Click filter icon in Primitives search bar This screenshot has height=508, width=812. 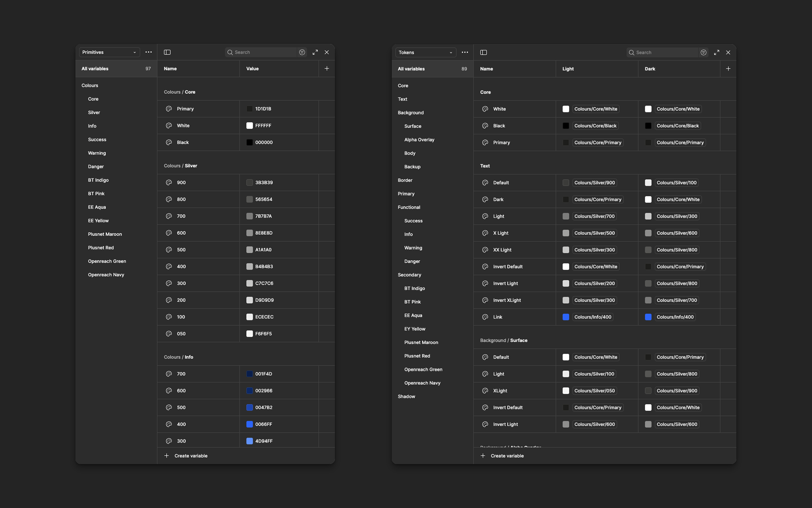302,52
